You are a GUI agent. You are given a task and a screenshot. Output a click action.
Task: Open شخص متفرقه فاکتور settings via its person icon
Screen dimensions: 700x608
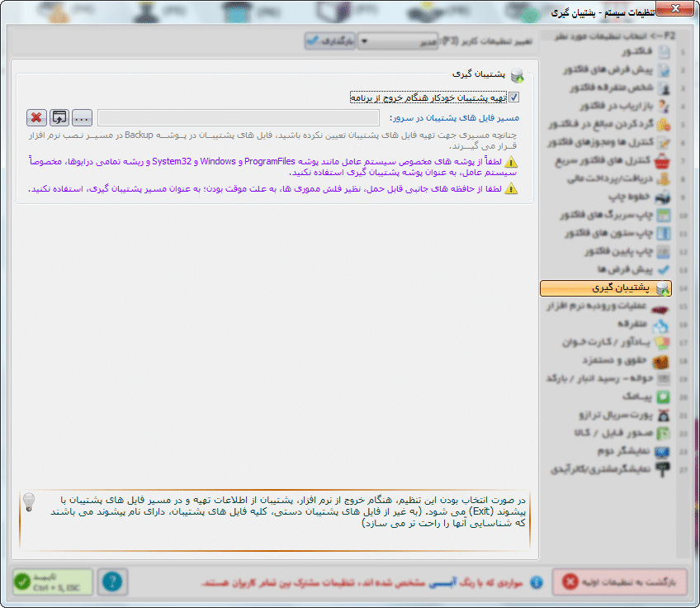tap(664, 88)
